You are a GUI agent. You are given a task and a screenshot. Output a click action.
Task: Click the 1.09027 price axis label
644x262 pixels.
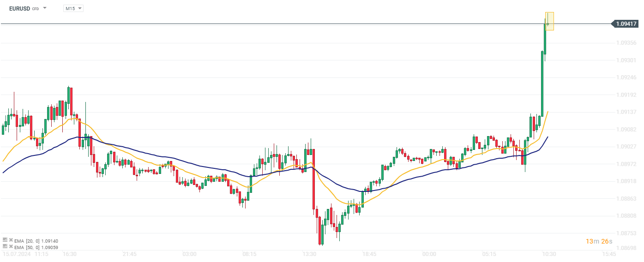(x=626, y=147)
